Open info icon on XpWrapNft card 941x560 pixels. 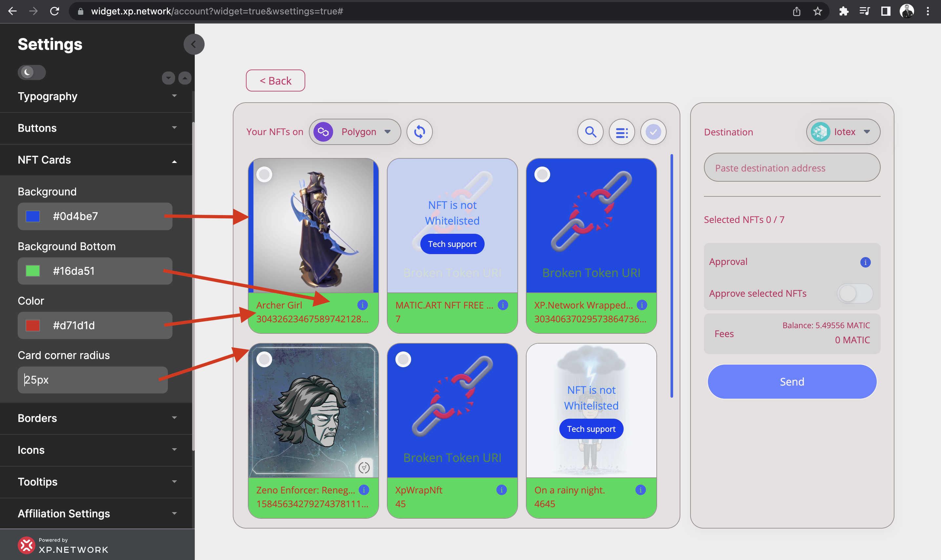(x=501, y=490)
